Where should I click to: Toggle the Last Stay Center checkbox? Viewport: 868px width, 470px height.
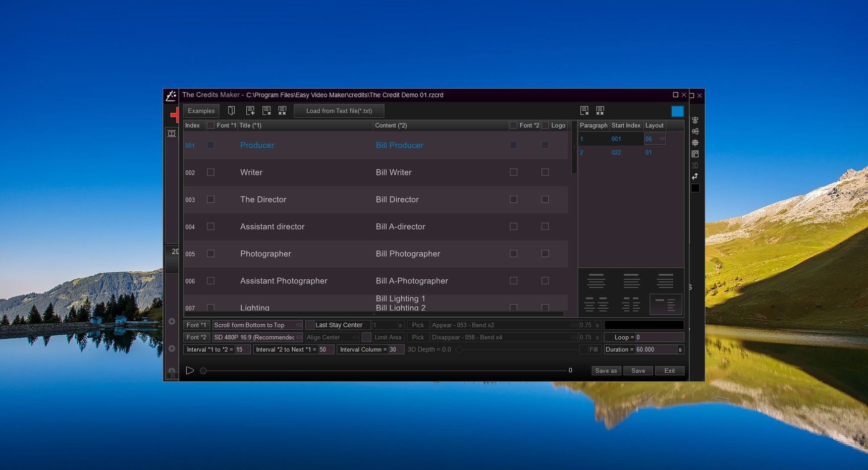coord(309,325)
